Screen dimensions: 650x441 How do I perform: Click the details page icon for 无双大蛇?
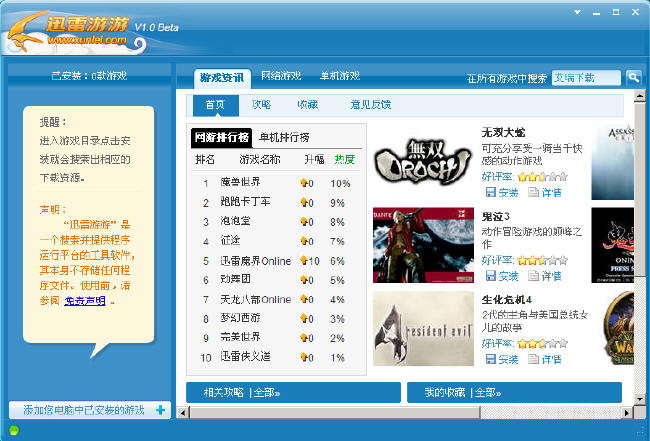tap(534, 192)
